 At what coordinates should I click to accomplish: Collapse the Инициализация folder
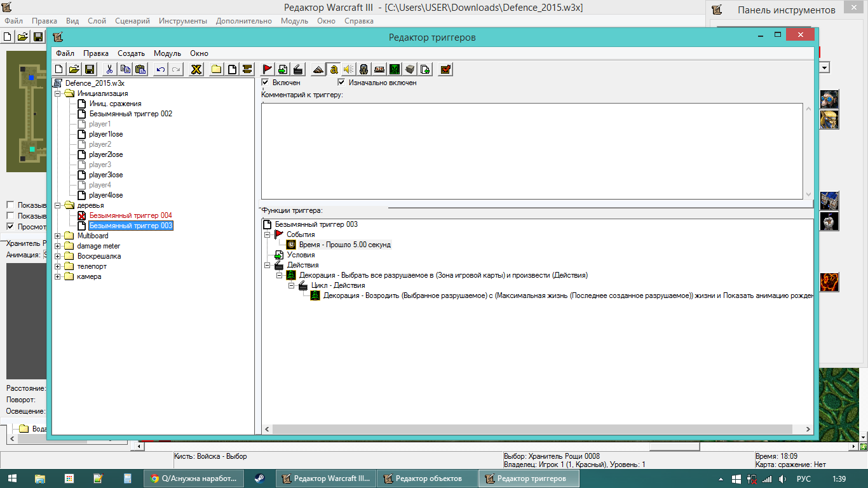58,93
